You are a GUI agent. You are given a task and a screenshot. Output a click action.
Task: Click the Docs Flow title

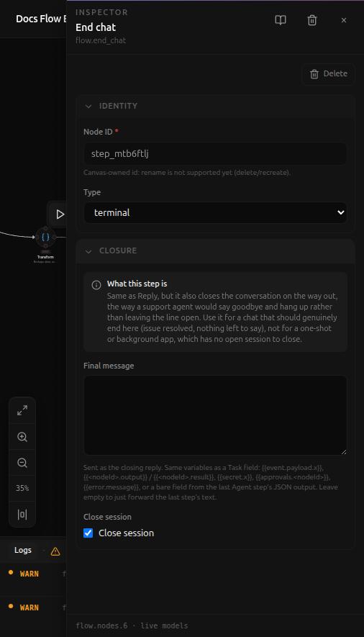(40, 19)
